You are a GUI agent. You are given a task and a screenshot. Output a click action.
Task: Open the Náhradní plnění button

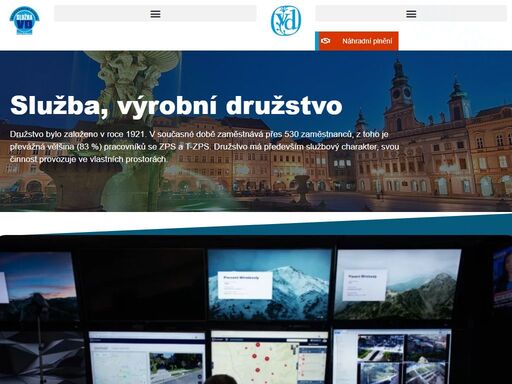coord(358,41)
